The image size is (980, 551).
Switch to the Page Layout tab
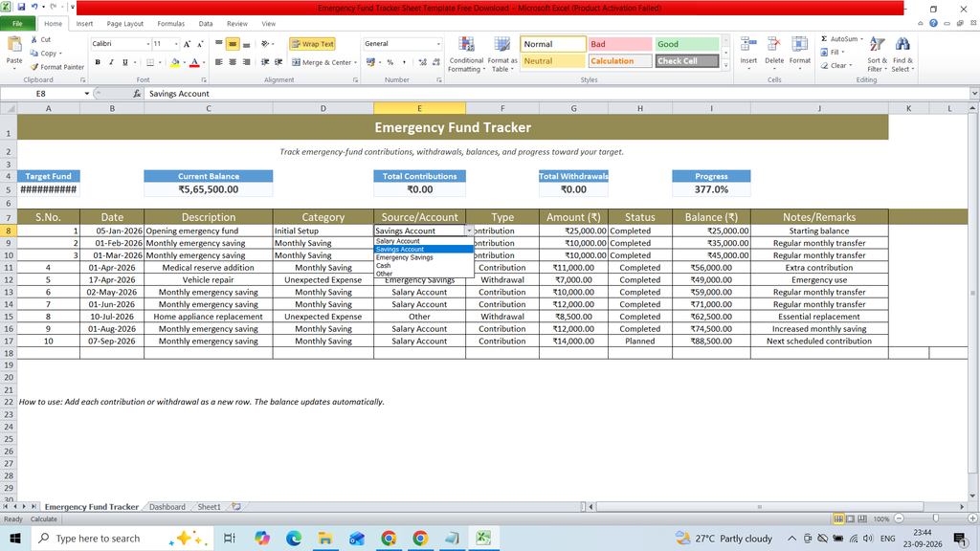(x=125, y=24)
